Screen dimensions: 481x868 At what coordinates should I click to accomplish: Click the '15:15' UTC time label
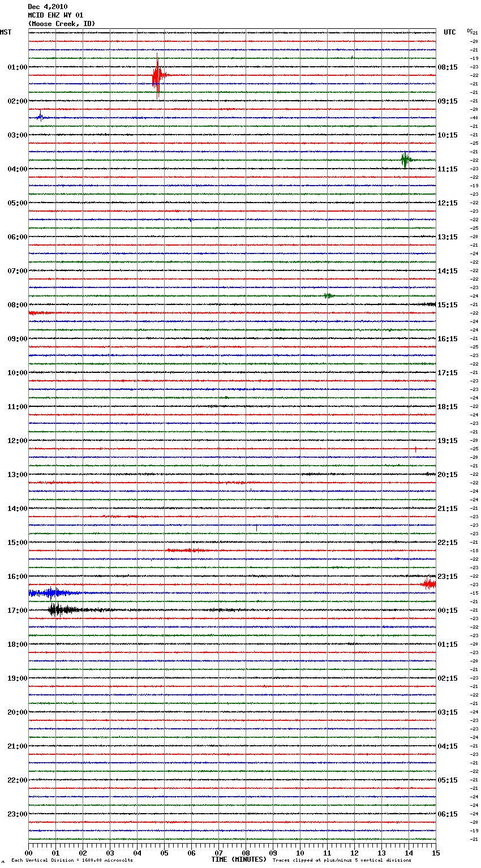click(x=448, y=305)
